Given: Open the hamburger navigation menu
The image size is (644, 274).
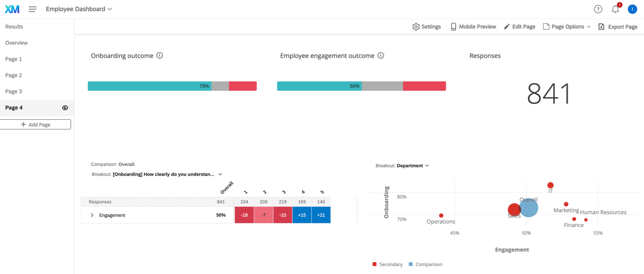Looking at the screenshot, I should (33, 9).
